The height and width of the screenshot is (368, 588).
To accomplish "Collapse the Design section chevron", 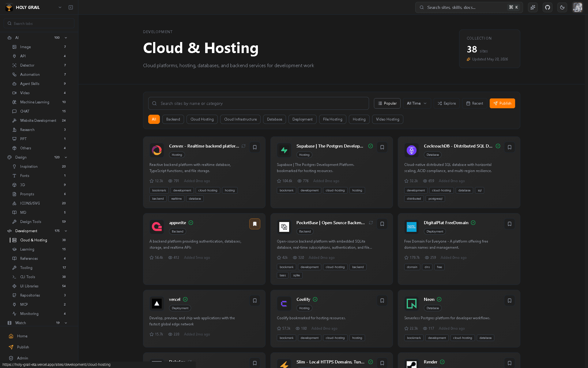I will pyautogui.click(x=66, y=157).
